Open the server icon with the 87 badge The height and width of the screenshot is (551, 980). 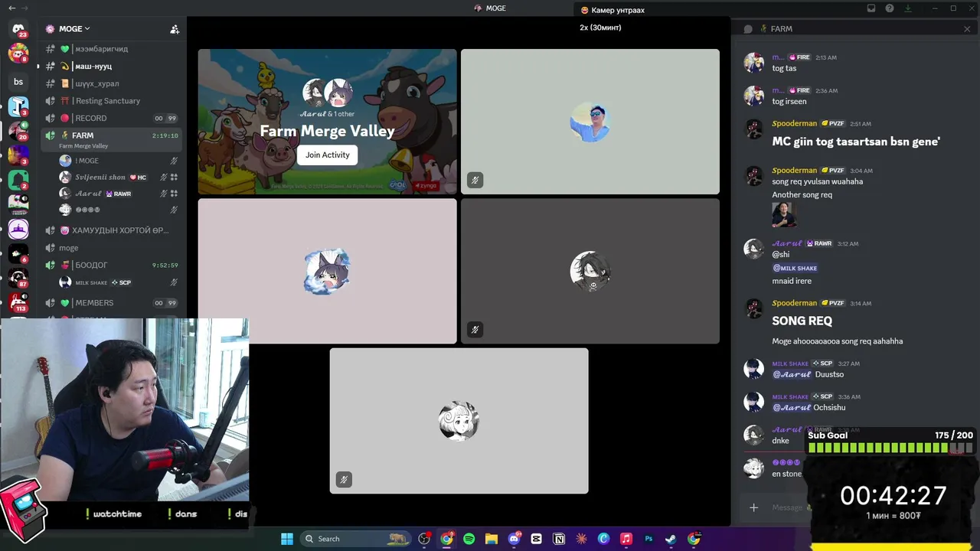click(x=18, y=279)
